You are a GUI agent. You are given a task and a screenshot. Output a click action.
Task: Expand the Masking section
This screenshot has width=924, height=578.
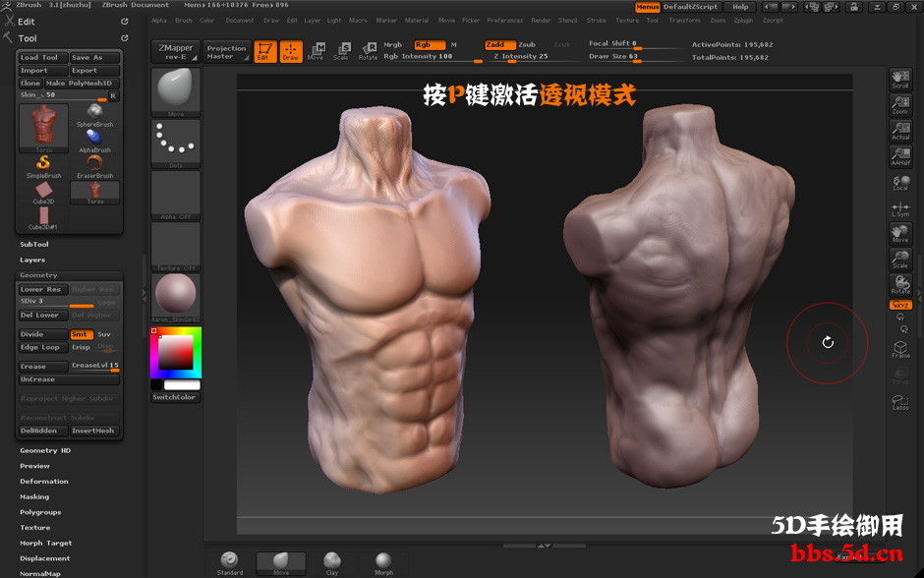pos(34,496)
